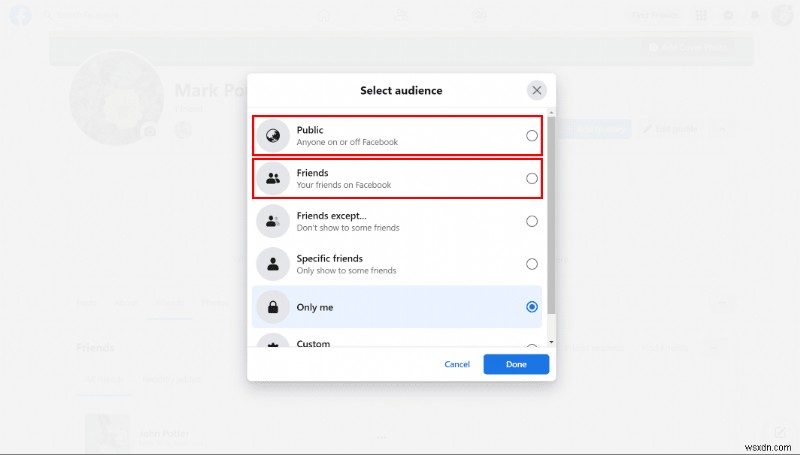
Task: Open the Facebook apps grid menu icon
Action: (701, 15)
